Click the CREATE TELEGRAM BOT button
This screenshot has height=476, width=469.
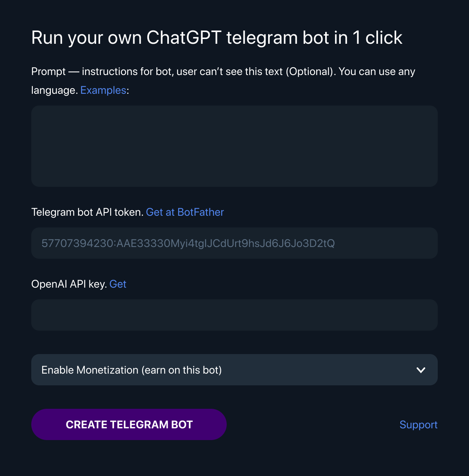click(129, 424)
